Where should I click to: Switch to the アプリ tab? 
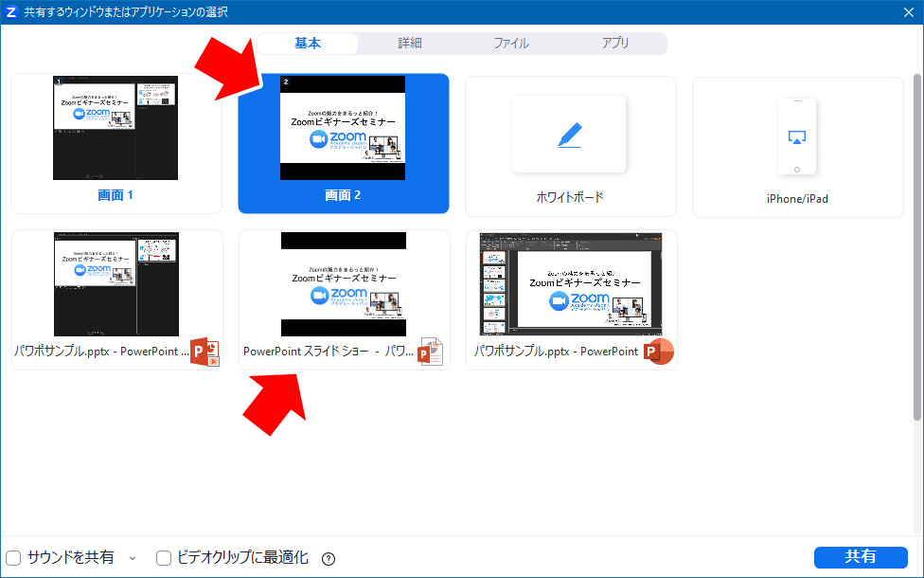[x=615, y=44]
